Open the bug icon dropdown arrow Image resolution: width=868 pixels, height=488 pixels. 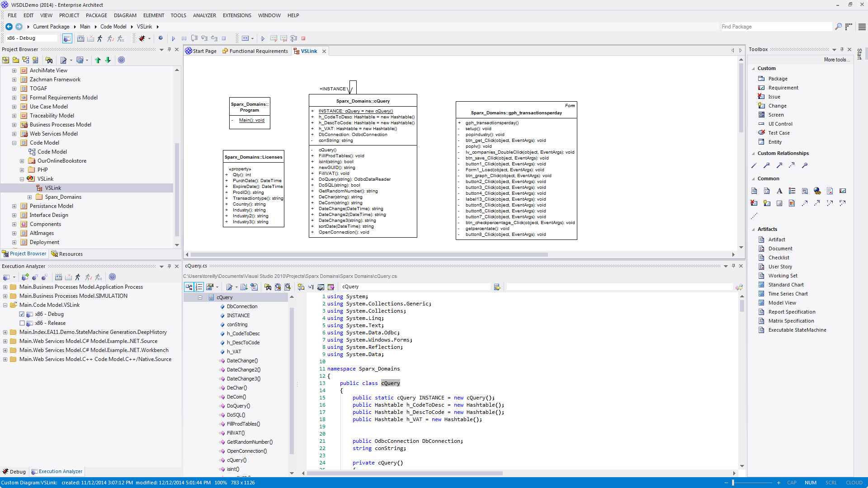pos(148,38)
